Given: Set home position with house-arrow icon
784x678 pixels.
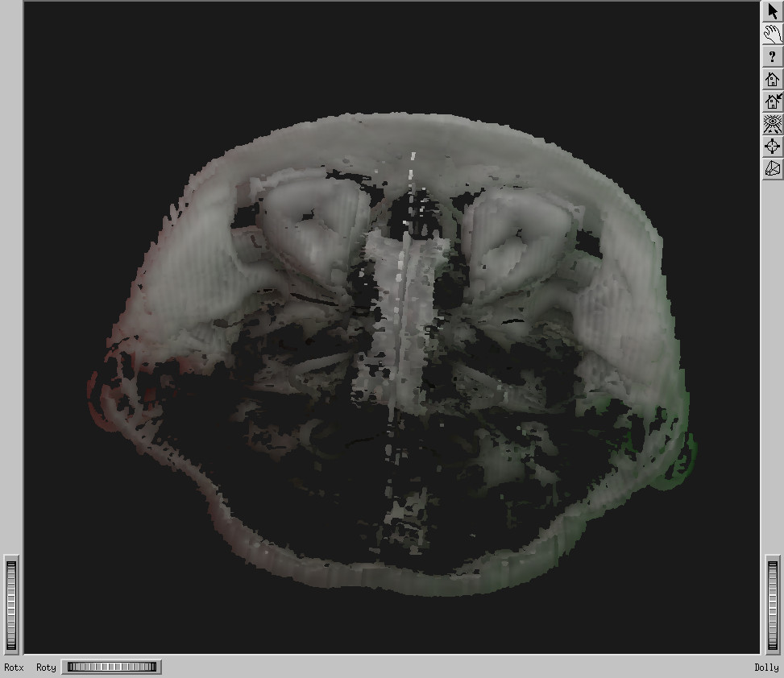Looking at the screenshot, I should pos(772,101).
